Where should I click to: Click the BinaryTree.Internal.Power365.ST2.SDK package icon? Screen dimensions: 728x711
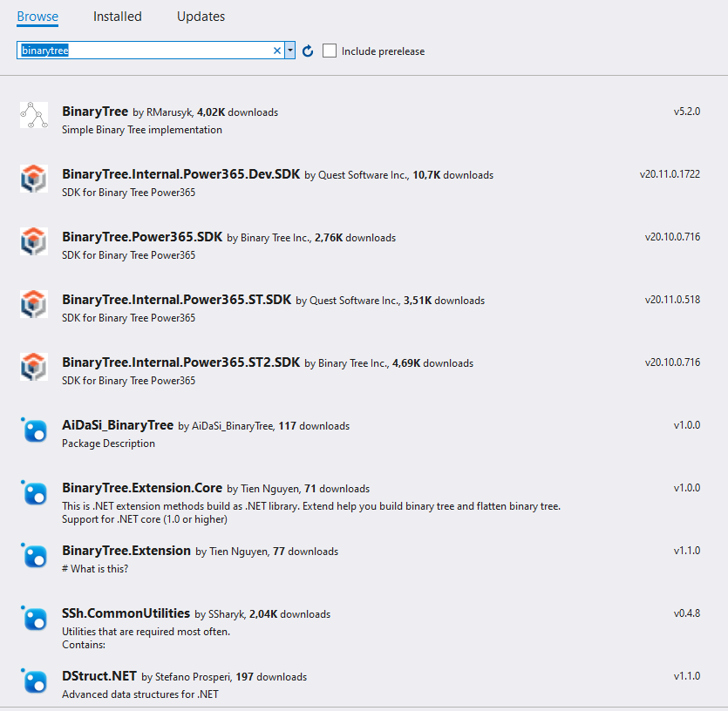34,366
